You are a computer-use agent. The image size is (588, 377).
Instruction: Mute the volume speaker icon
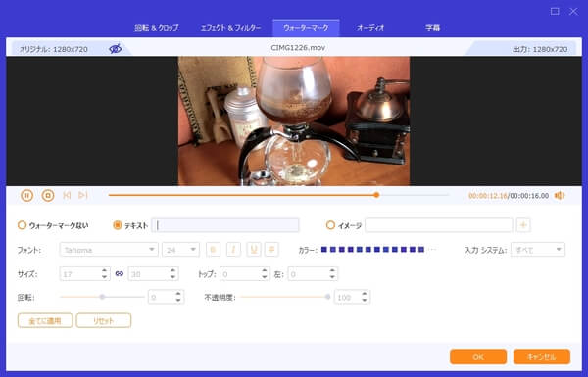(x=560, y=195)
